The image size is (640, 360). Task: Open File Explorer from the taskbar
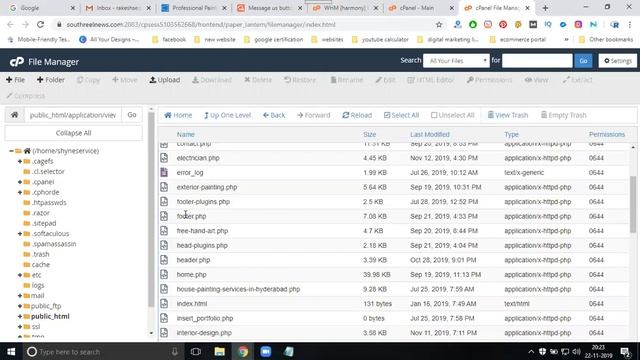pyautogui.click(x=220, y=351)
